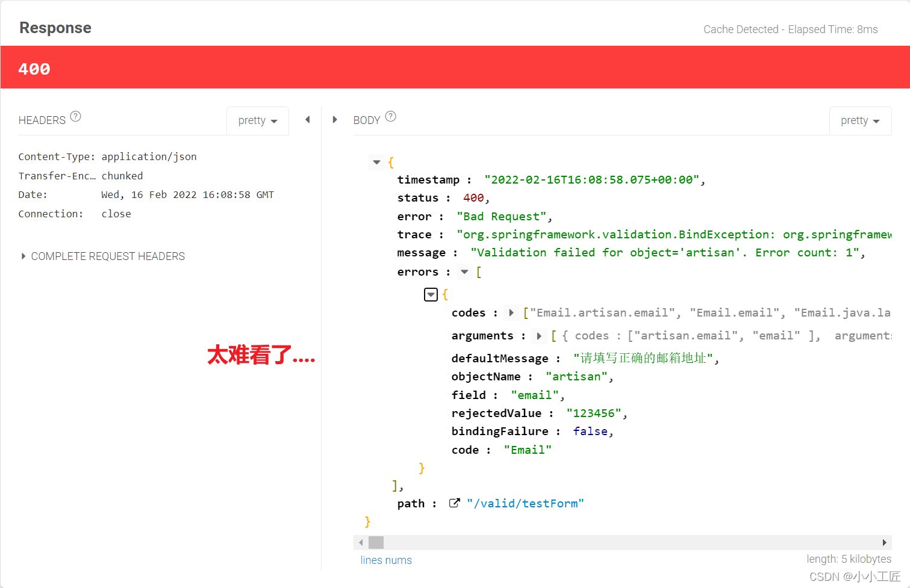Click the horizontal scrollbar thumb
910x588 pixels.
pos(376,542)
